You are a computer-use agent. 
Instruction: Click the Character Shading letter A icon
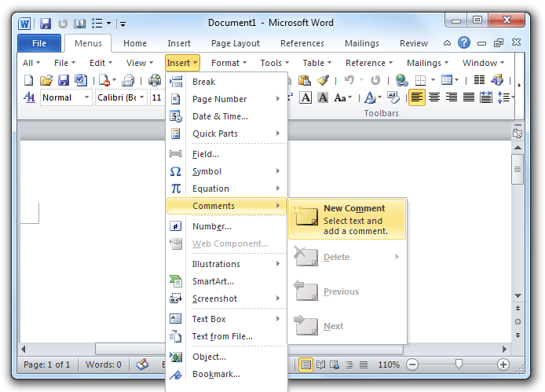[x=323, y=97]
